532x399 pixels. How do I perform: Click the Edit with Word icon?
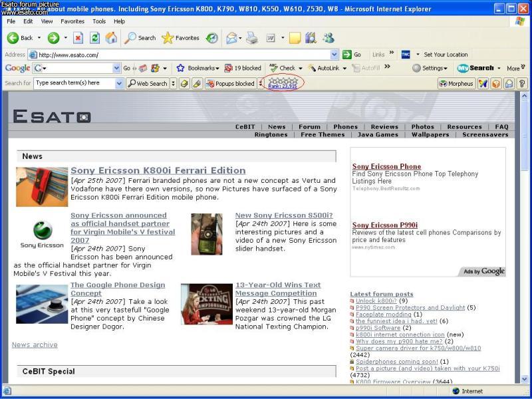[271, 38]
